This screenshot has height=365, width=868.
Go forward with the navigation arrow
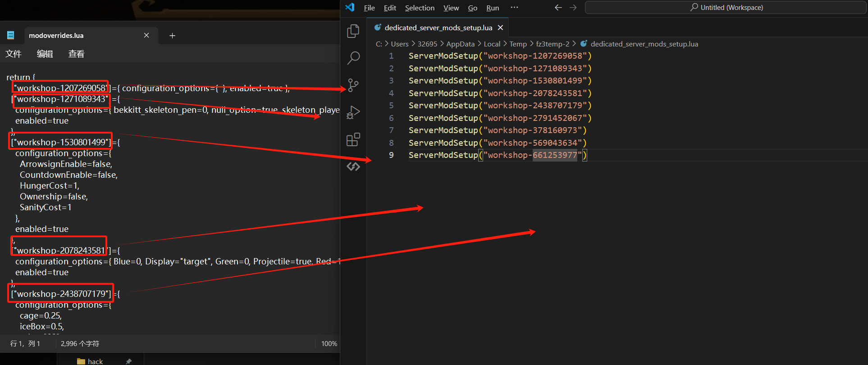[573, 8]
